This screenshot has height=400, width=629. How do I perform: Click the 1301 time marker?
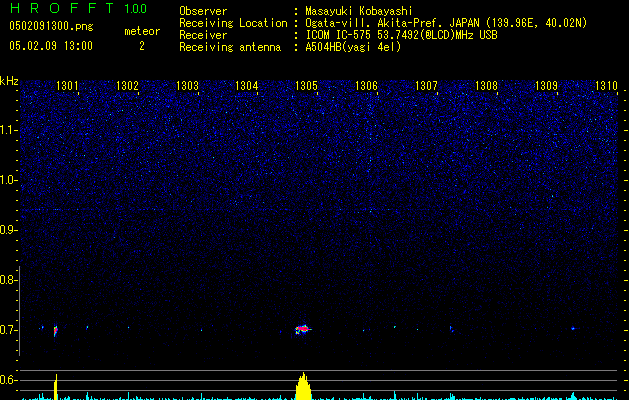pyautogui.click(x=67, y=86)
